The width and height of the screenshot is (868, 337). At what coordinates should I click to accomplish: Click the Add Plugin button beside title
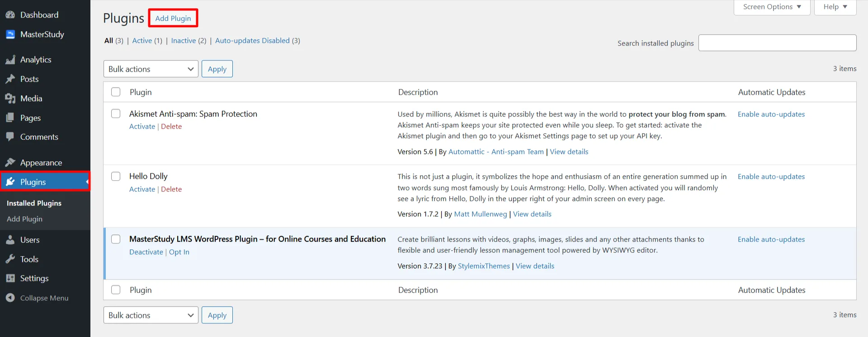tap(173, 18)
